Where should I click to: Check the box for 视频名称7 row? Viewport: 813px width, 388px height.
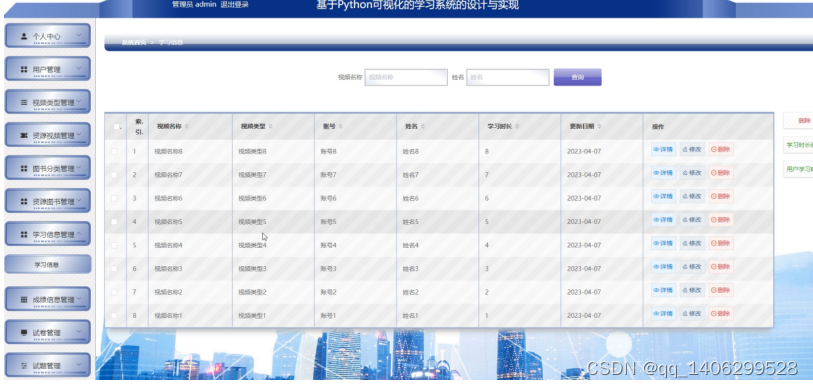click(114, 175)
